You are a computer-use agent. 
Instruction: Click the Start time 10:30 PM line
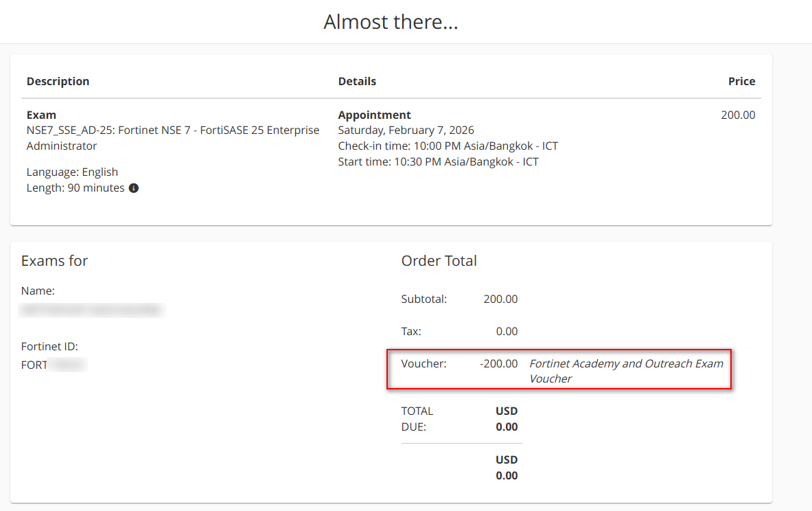pyautogui.click(x=438, y=162)
